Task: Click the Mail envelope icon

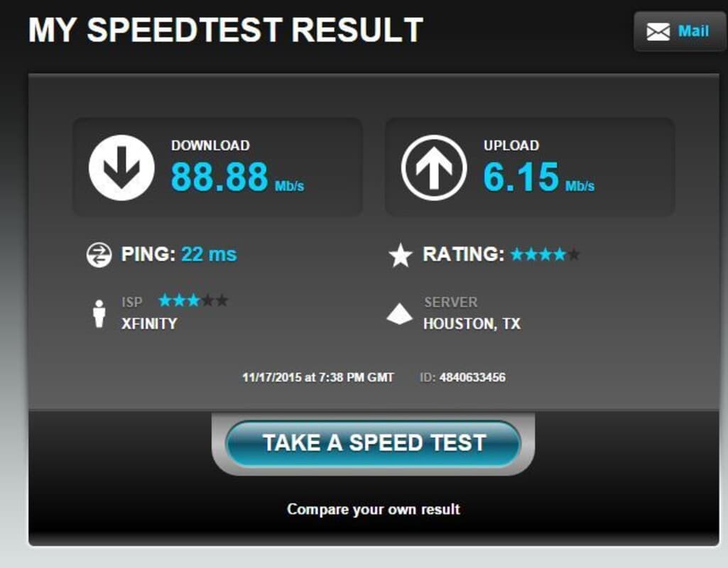Action: tap(658, 31)
